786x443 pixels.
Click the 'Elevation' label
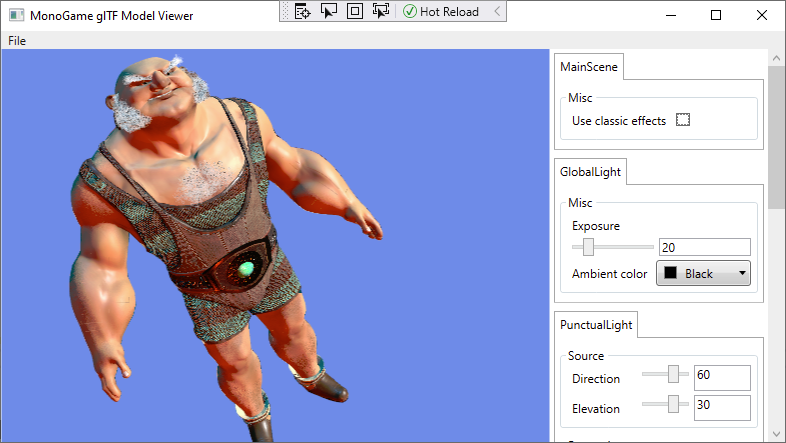(x=596, y=409)
